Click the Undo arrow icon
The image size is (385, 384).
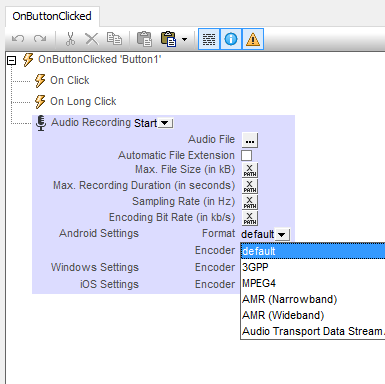[18, 39]
